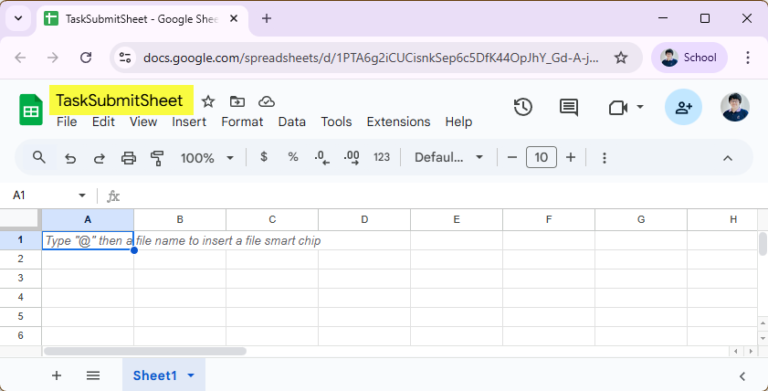The height and width of the screenshot is (391, 768).
Task: Decrease decimal places
Action: pos(322,157)
